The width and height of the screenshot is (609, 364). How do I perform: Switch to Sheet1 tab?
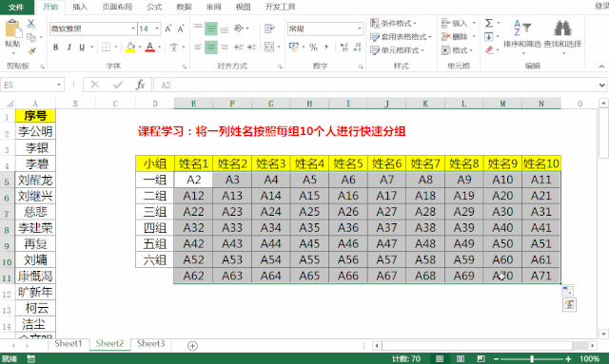tap(69, 343)
